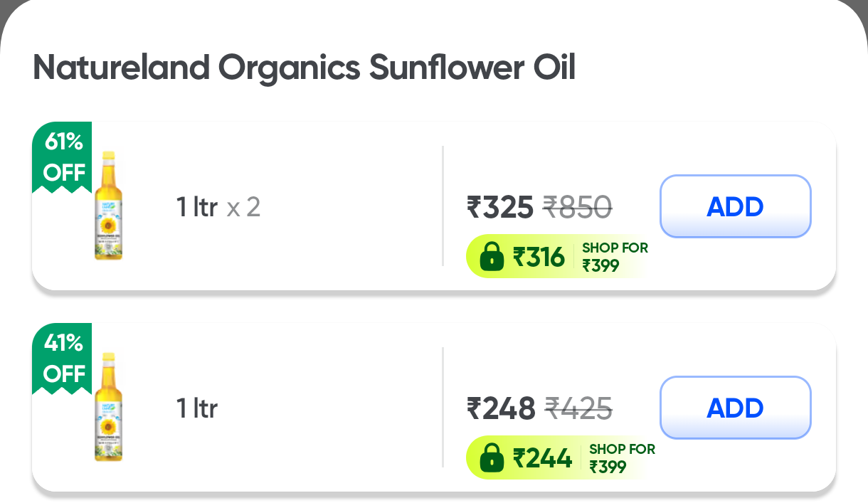
Task: Select the ₹244 unlock price offer
Action: click(542, 458)
